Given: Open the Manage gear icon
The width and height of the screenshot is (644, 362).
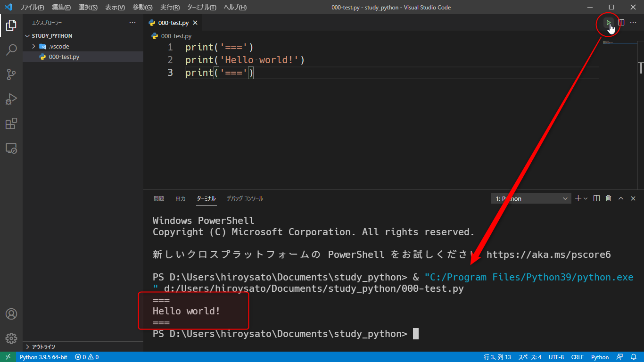Looking at the screenshot, I should click(11, 338).
